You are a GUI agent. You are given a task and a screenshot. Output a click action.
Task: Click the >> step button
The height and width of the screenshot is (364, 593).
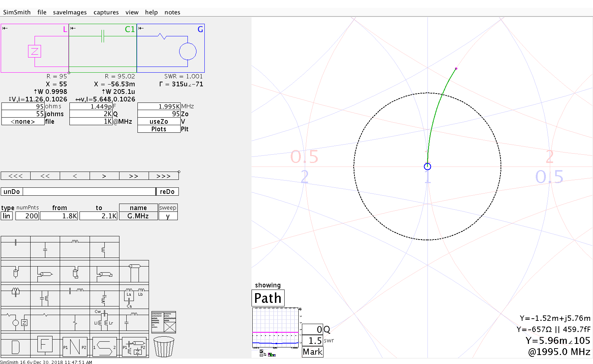(134, 176)
